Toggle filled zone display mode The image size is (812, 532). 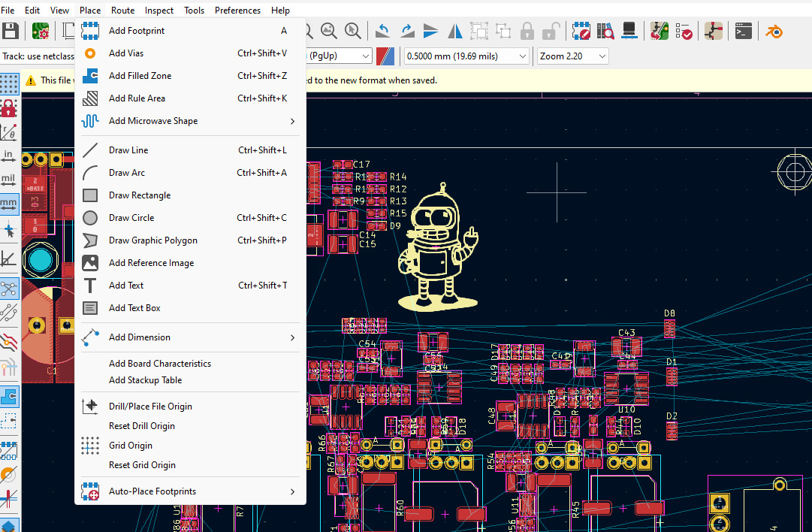click(x=9, y=397)
